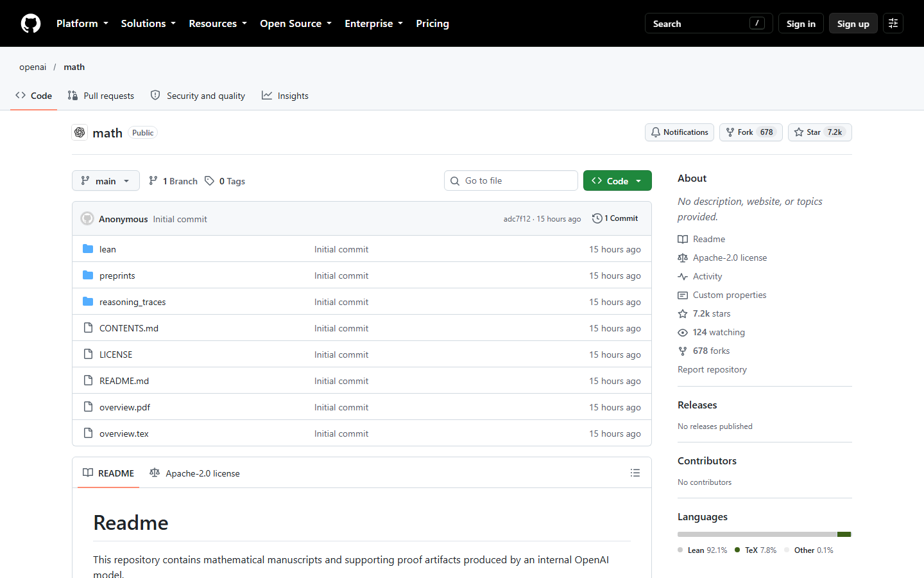924x578 pixels.
Task: Select the Apache-2.0 license tab below file list
Action: [x=194, y=473]
